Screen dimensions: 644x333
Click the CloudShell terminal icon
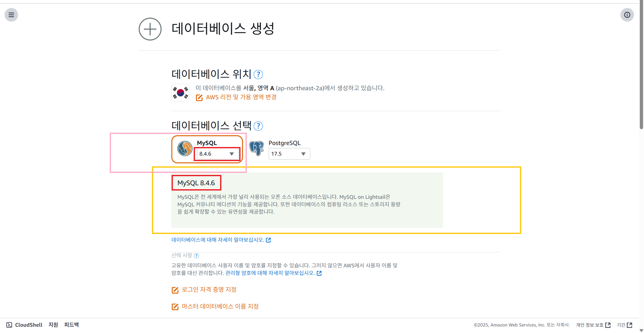tap(9, 325)
